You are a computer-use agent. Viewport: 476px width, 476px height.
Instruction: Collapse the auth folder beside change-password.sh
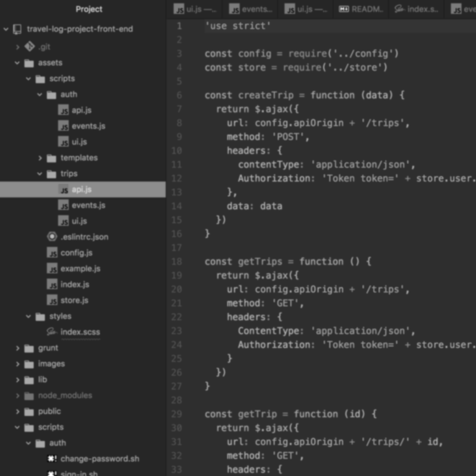(28, 443)
